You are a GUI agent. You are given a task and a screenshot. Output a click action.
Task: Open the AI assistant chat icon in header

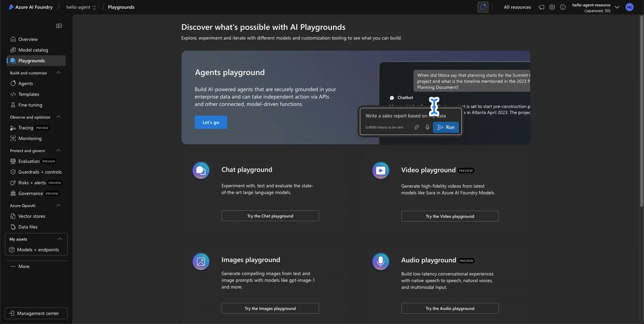483,7
